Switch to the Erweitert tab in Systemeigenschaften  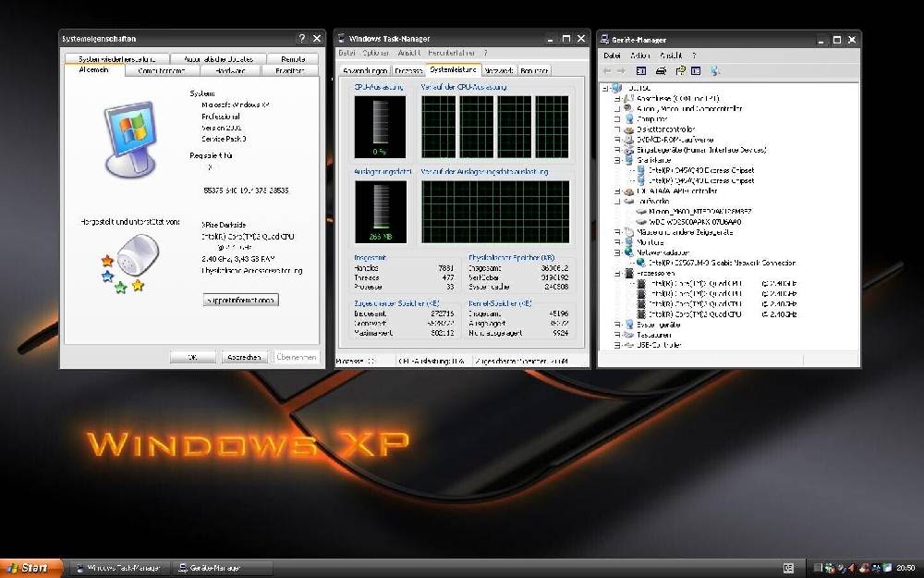pyautogui.click(x=290, y=71)
